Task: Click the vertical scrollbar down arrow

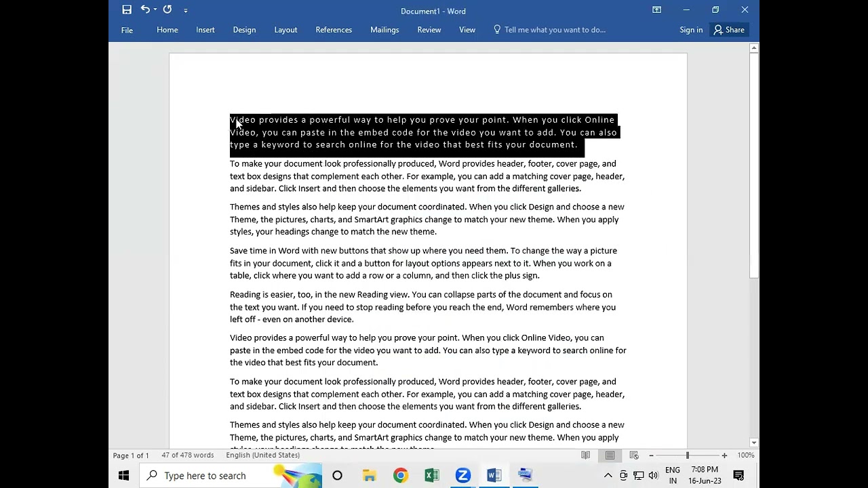Action: (753, 443)
